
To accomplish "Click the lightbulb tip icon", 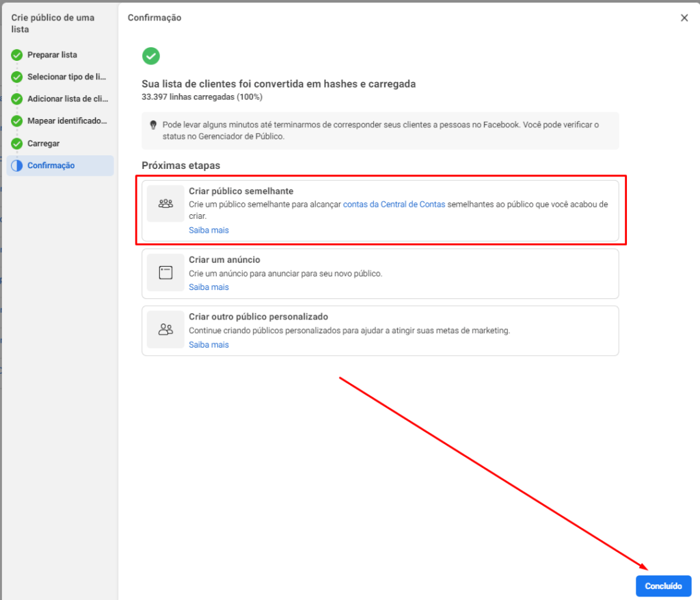I will (153, 125).
